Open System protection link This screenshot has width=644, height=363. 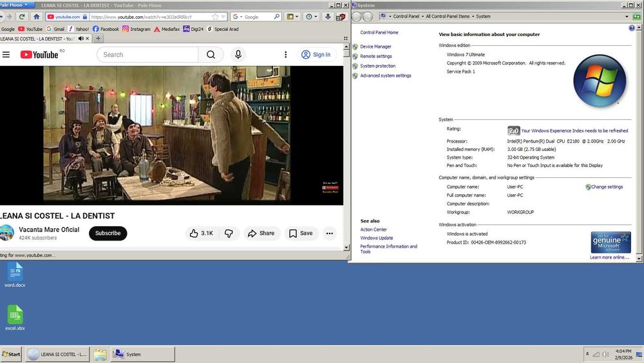(378, 66)
